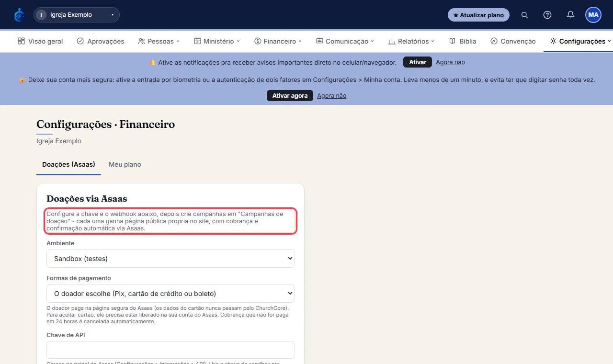Image resolution: width=613 pixels, height=364 pixels.
Task: Open the MA user avatar menu
Action: (593, 15)
